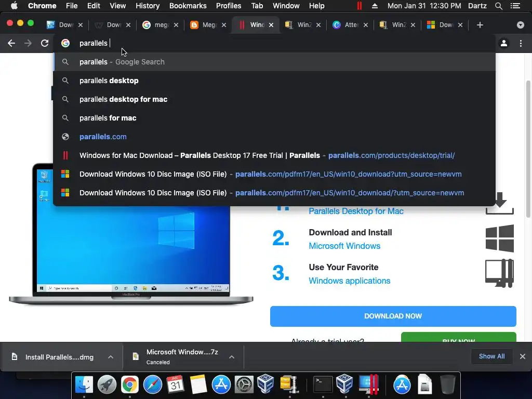Open Chrome three-dot menu

(521, 43)
